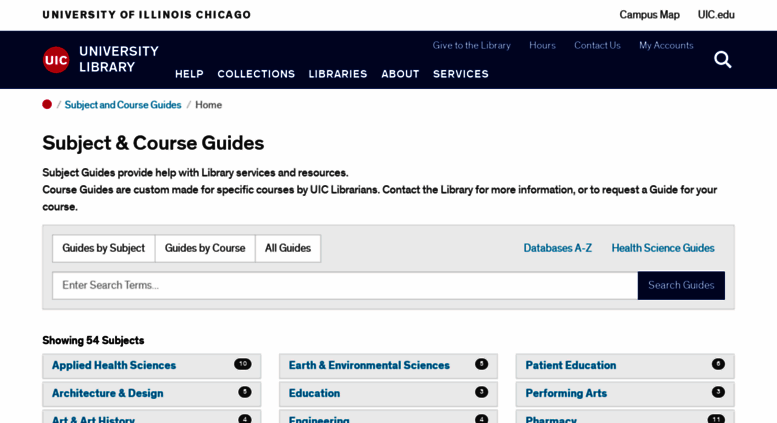
Task: Switch to the Guides by Subject tab
Action: coord(104,248)
